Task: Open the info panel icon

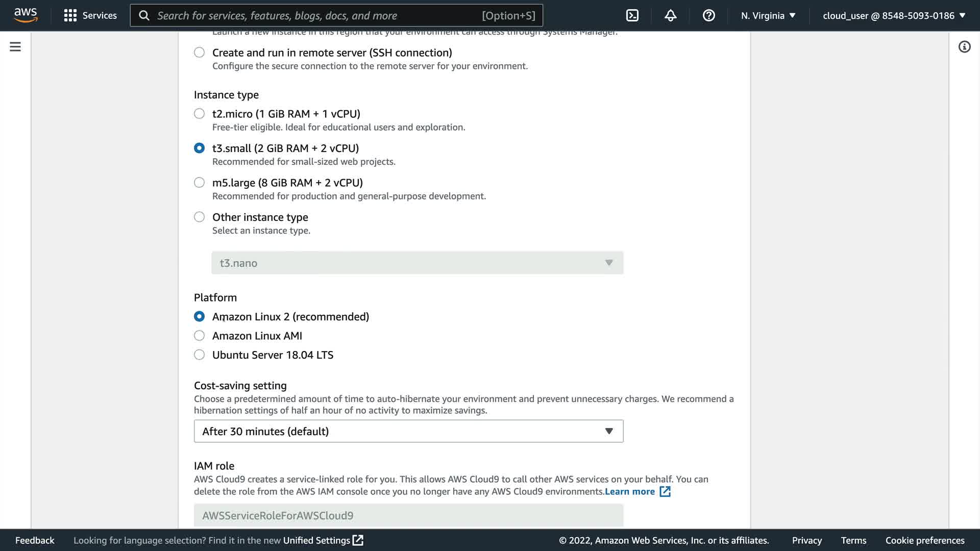Action: pyautogui.click(x=964, y=47)
